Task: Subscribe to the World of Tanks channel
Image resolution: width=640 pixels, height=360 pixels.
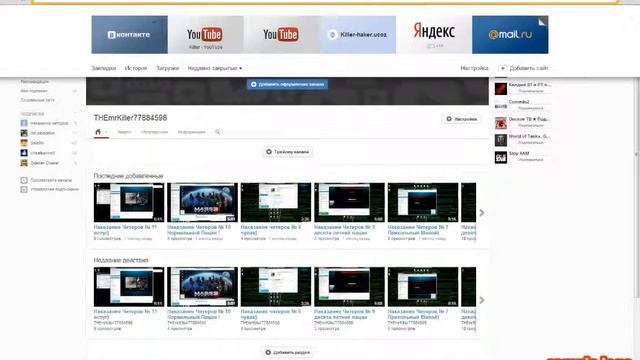Action: (531, 143)
